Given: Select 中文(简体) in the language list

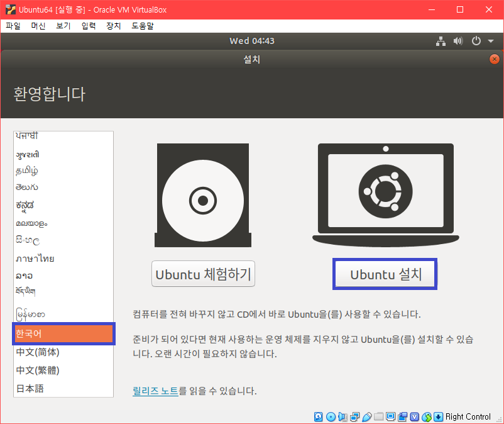Looking at the screenshot, I should [63, 352].
